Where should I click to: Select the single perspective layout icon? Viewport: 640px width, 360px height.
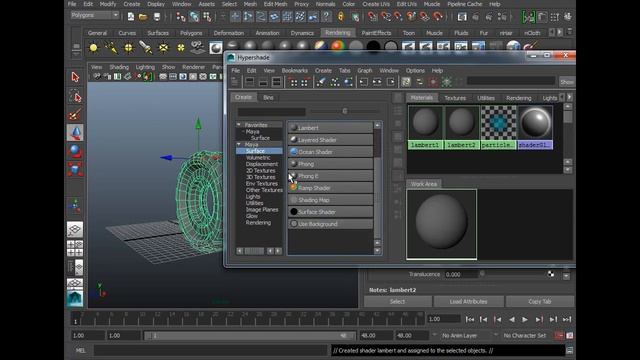coord(75,229)
